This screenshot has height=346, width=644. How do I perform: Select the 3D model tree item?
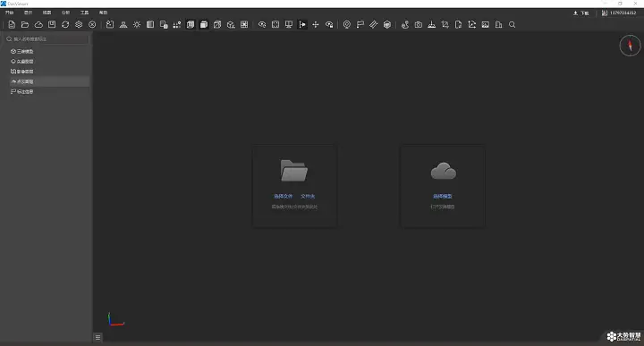click(22, 51)
